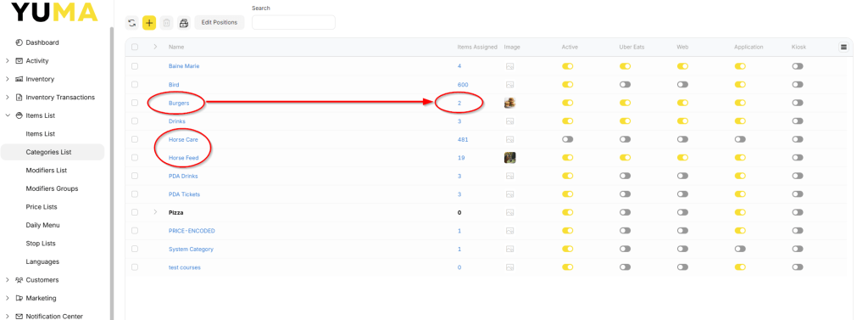Screen dimensions: 868x320
Task: Click the image placeholder for Pizza
Action: pos(509,212)
